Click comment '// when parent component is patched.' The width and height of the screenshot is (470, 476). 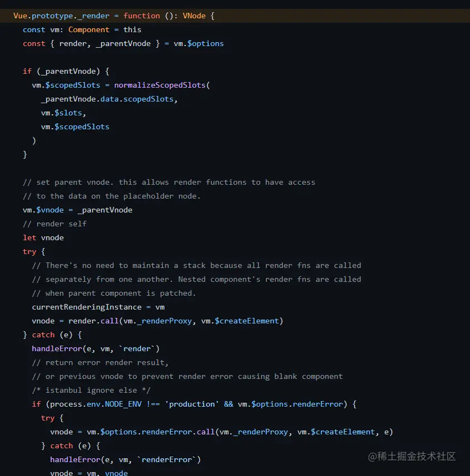[x=114, y=293]
